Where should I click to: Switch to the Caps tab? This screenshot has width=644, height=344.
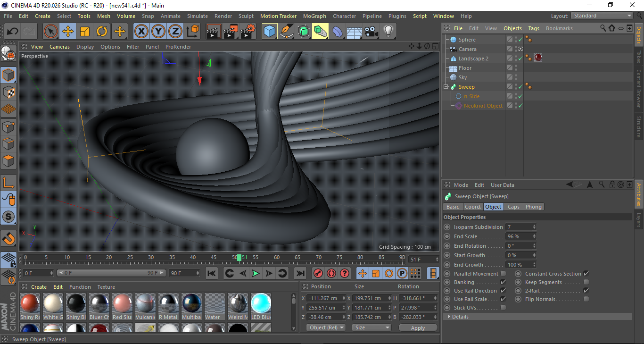tap(513, 207)
